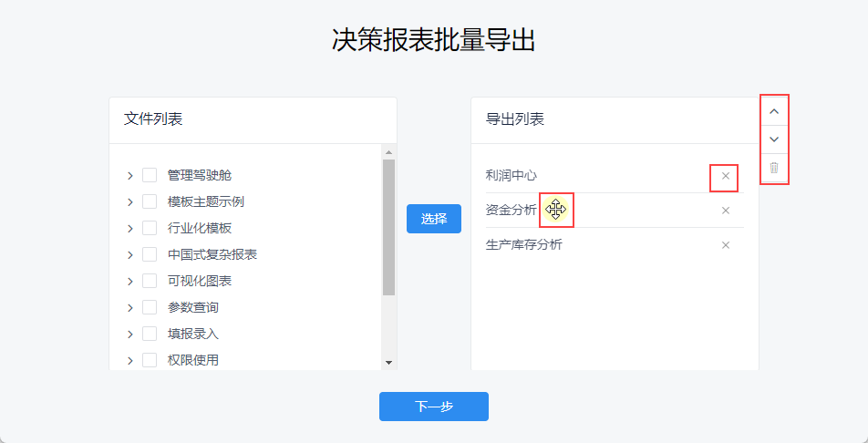Expand the 中国式复杂报表 node
The width and height of the screenshot is (868, 443).
tap(130, 254)
